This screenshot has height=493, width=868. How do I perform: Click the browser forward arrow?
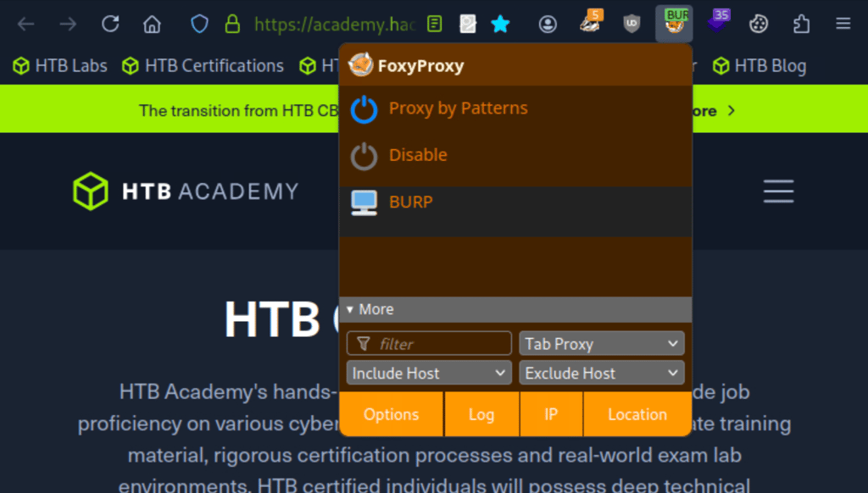[68, 25]
